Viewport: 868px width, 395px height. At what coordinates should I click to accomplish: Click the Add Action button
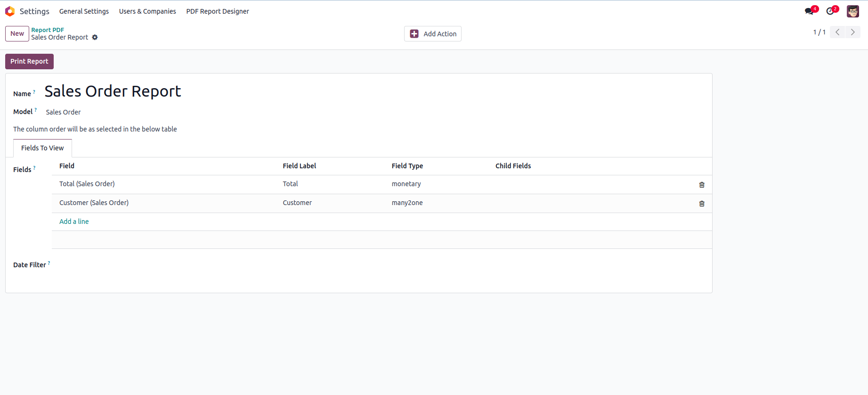pyautogui.click(x=433, y=34)
